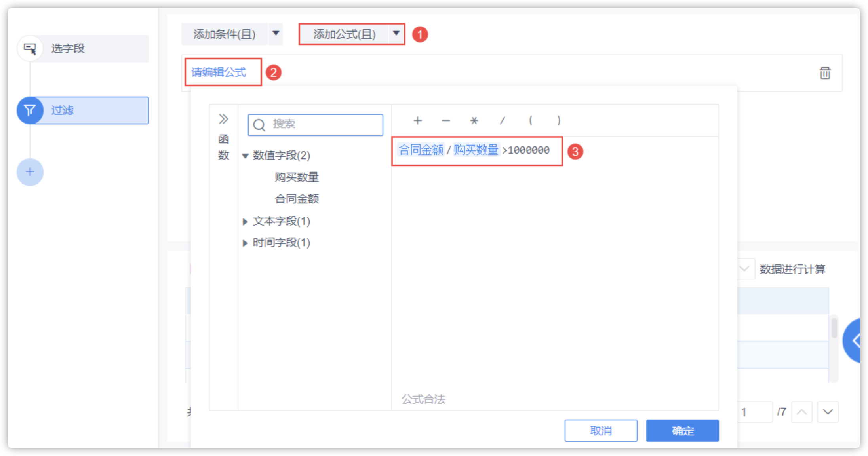Click the 数据进行计算 label

tap(792, 269)
